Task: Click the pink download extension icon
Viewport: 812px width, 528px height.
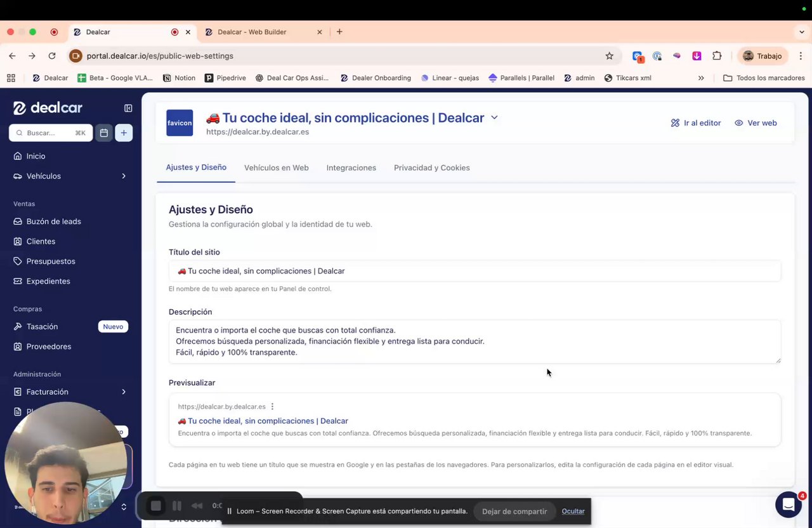Action: pos(697,56)
